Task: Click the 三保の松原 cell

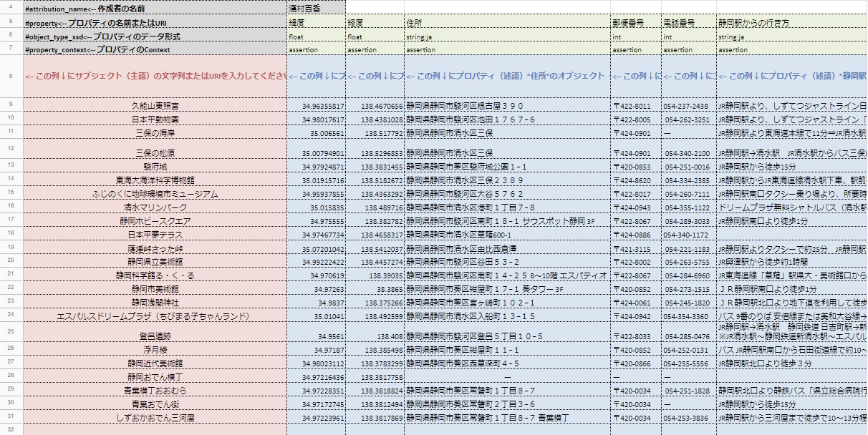Action: click(155, 150)
